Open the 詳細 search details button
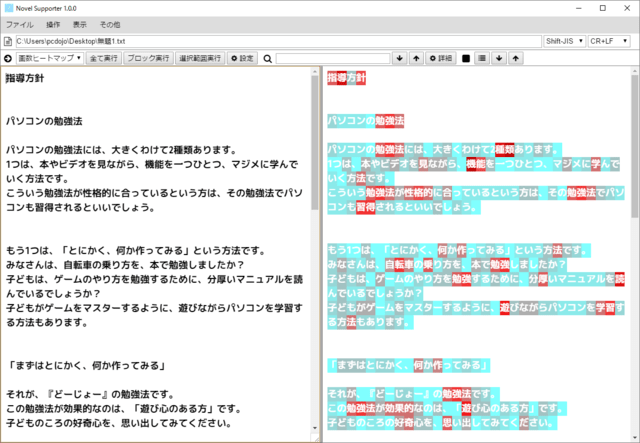Viewport: 640px width, 443px height. click(x=440, y=59)
